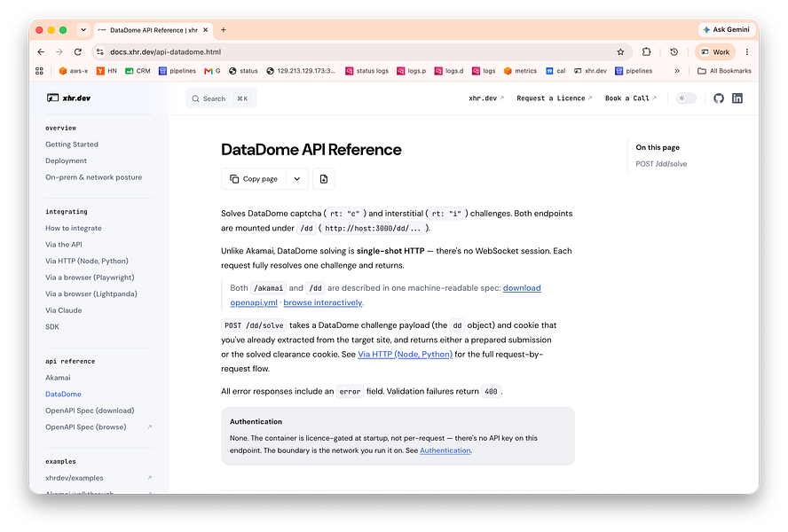The width and height of the screenshot is (788, 532).
Task: Open the metrics bookmark
Action: (x=521, y=71)
